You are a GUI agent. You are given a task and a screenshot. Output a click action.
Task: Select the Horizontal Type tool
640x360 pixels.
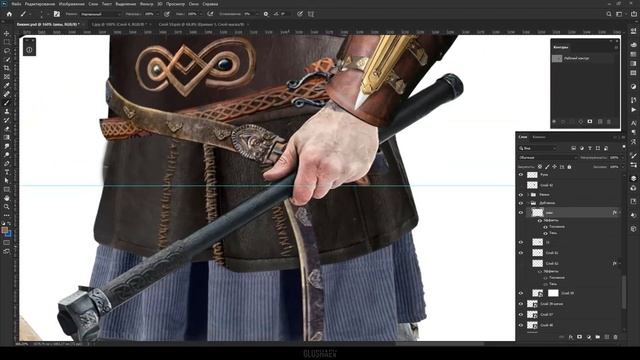point(7,172)
